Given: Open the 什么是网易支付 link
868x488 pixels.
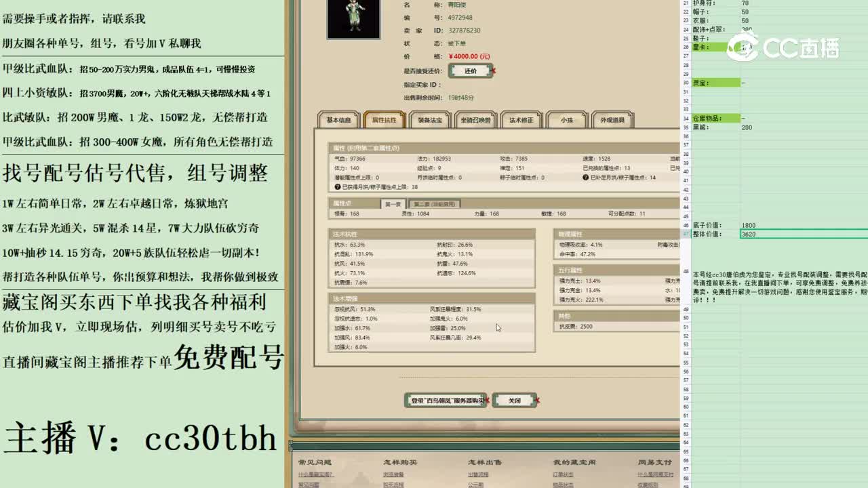Looking at the screenshot, I should (x=656, y=474).
